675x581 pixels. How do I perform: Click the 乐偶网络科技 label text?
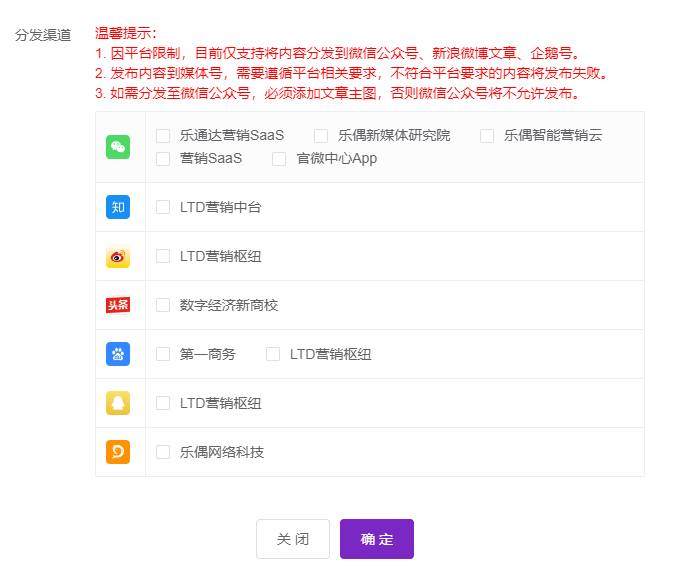222,453
